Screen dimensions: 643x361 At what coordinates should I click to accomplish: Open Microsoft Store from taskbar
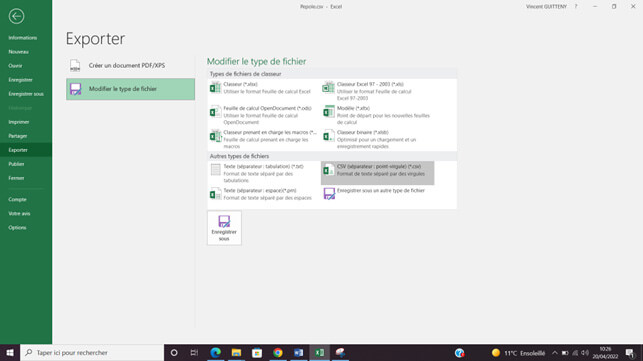[257, 353]
